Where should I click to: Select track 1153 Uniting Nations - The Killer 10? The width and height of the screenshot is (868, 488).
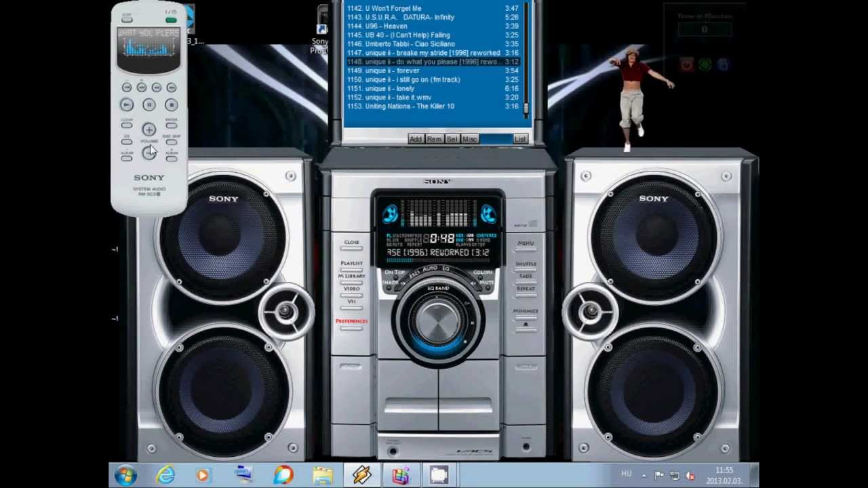[x=433, y=106]
